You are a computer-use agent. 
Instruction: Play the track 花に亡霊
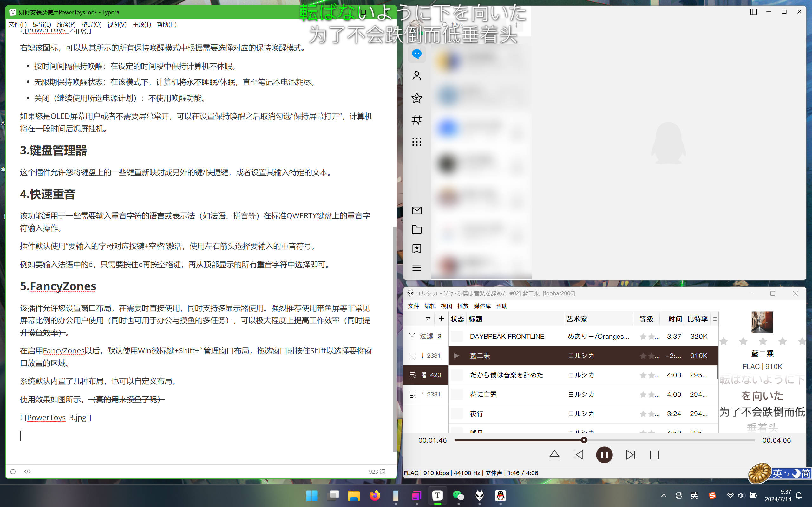[x=483, y=394]
